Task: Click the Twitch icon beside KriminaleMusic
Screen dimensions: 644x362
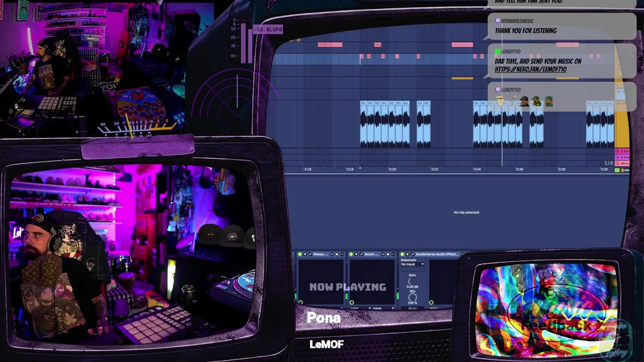Action: tap(498, 21)
